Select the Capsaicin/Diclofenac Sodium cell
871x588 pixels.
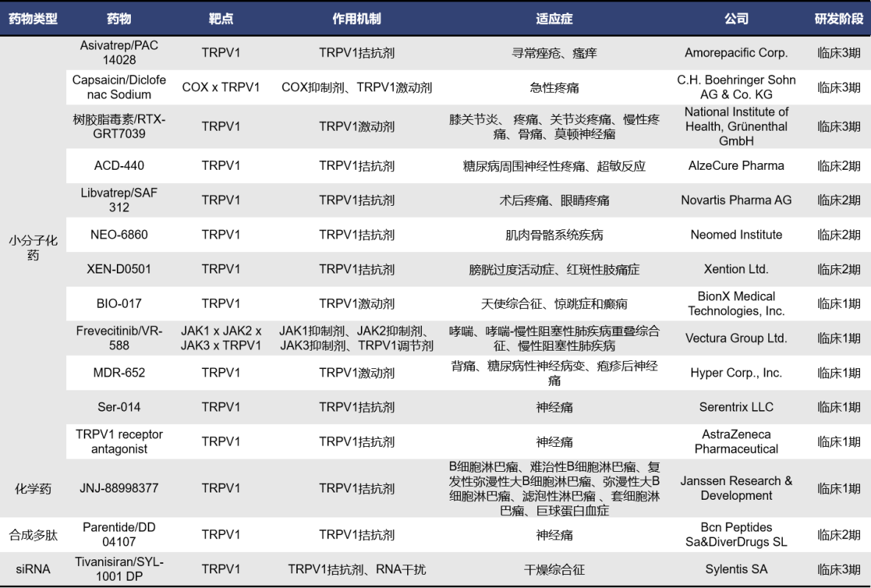click(x=119, y=87)
